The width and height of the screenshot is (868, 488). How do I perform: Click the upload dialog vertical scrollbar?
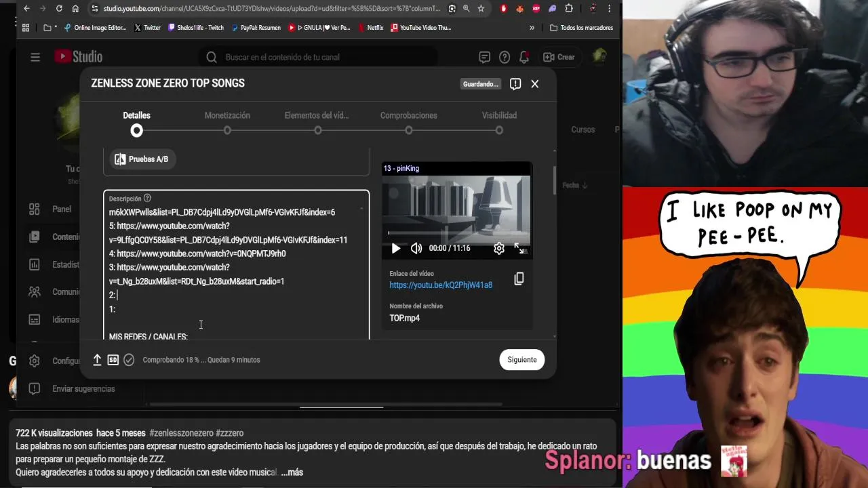tap(555, 180)
